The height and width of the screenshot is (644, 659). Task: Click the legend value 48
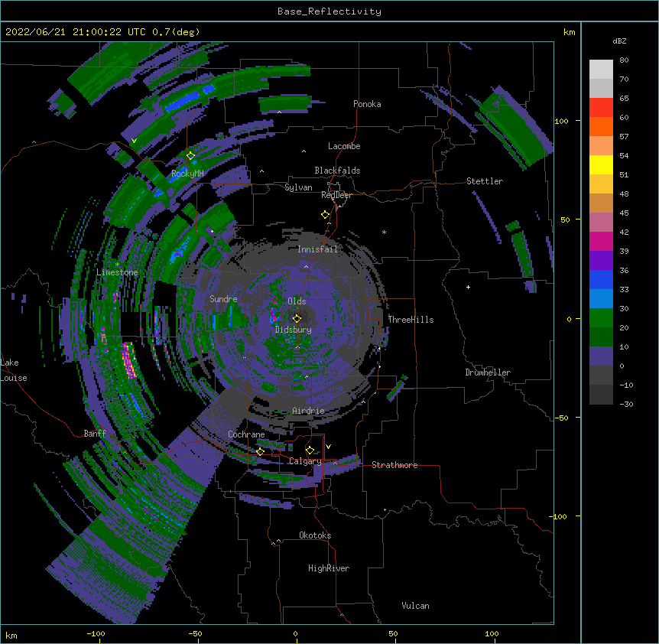624,194
